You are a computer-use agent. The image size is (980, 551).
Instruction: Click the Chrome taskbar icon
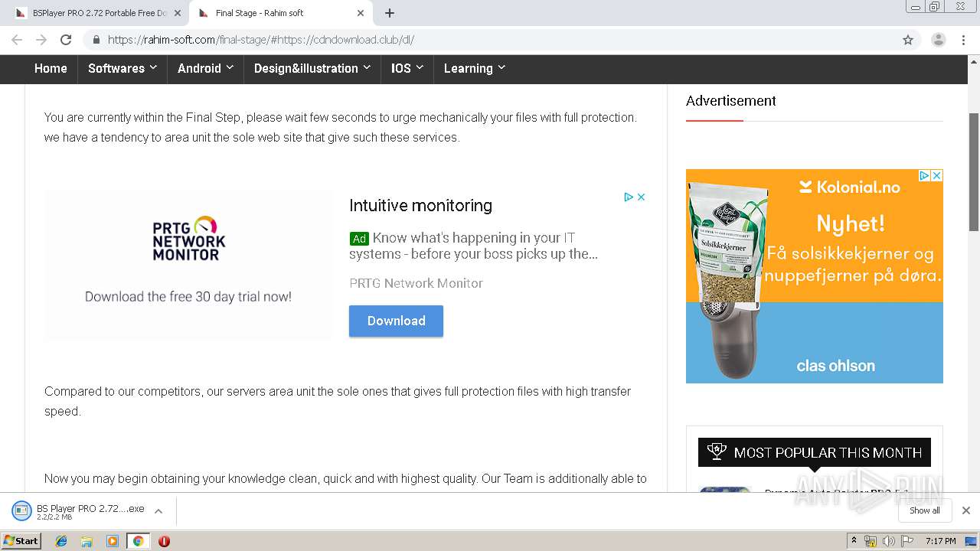click(x=139, y=541)
